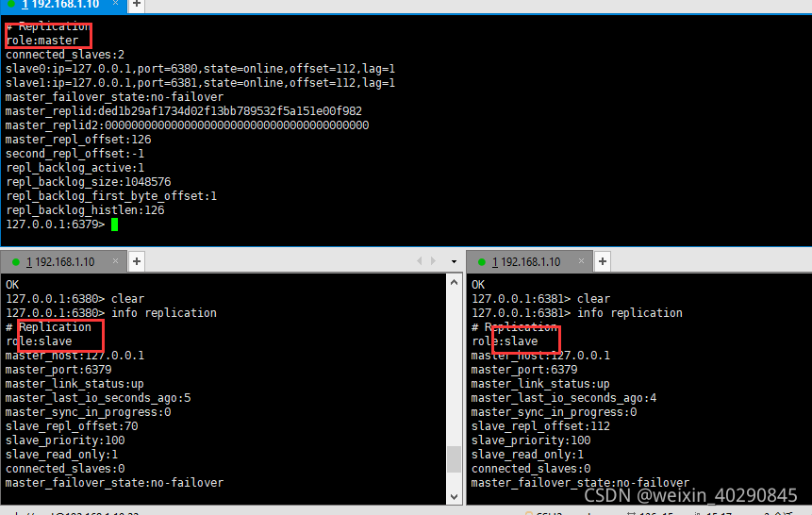Screen dimensions: 812x515
Task: Click 'master_last_io_seconds_ago:4' line
Action: (x=565, y=398)
